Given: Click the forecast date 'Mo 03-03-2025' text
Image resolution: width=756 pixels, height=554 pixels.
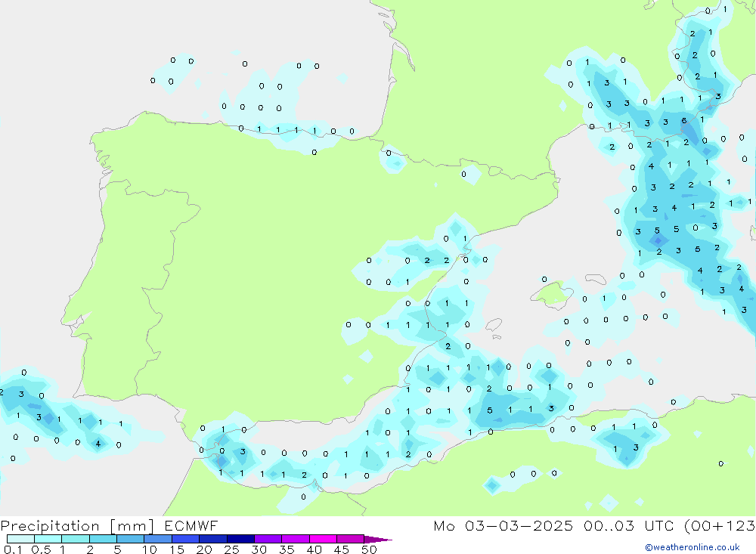Looking at the screenshot, I should tap(503, 526).
